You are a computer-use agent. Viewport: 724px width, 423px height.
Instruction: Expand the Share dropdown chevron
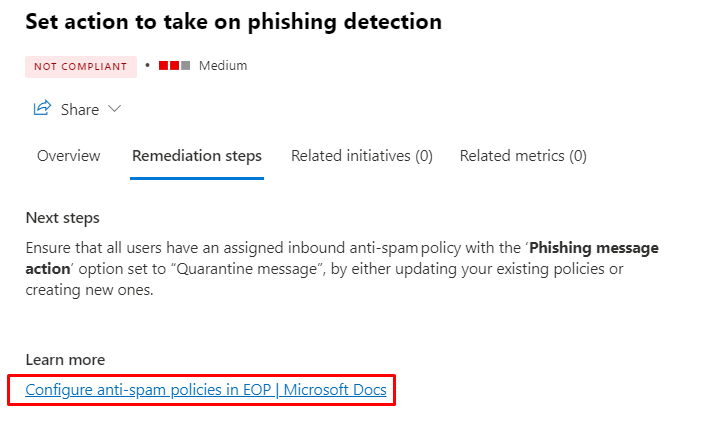click(114, 109)
